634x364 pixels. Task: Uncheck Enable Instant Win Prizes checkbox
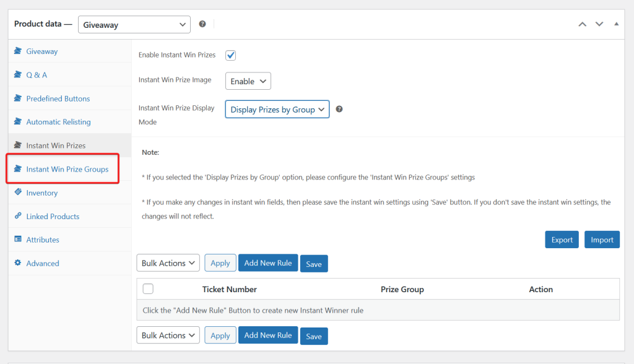[x=231, y=55]
